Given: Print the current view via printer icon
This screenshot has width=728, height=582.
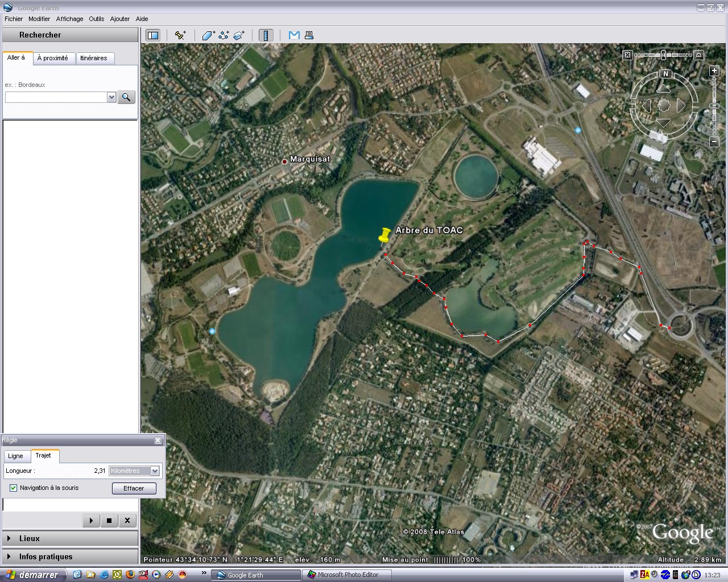Looking at the screenshot, I should [x=309, y=35].
